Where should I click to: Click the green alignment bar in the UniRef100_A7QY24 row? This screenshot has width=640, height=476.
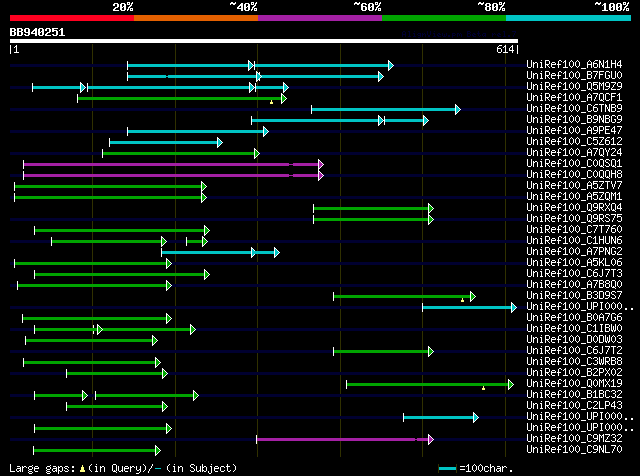click(x=181, y=153)
